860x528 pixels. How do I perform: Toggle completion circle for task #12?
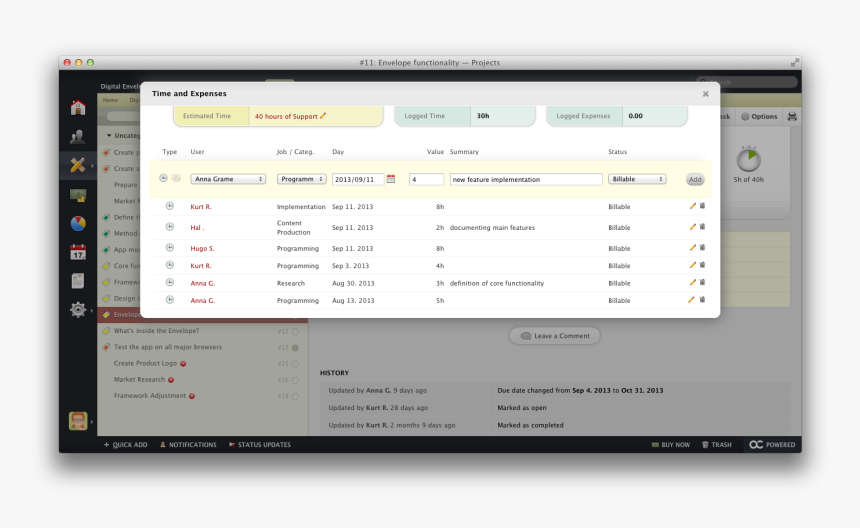pyautogui.click(x=295, y=331)
